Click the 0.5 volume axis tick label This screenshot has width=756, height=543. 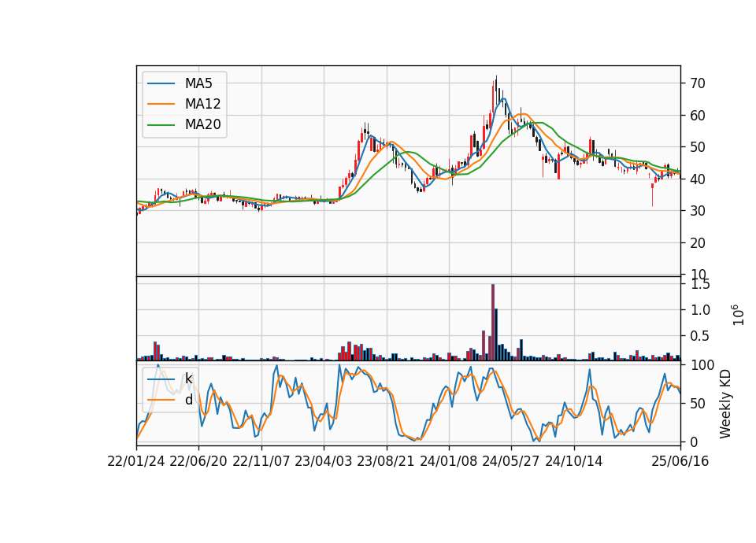700,336
